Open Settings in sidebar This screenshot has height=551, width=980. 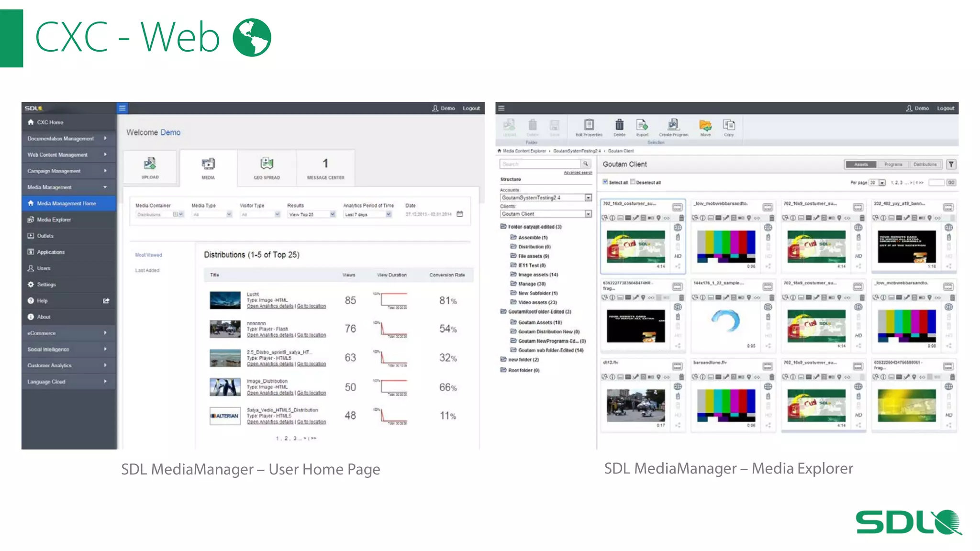(x=69, y=285)
